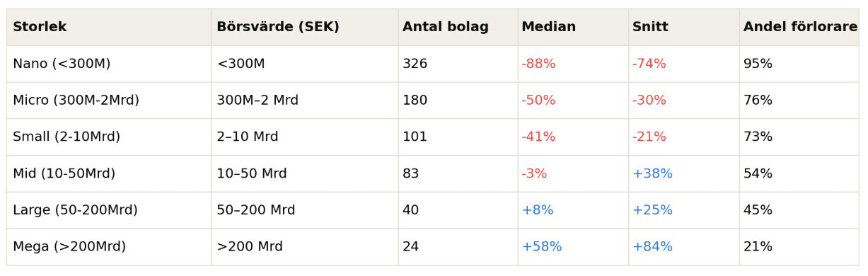Select the Micro (300M-2Mrd) row label
Screen dimensions: 868x276
[x=76, y=100]
